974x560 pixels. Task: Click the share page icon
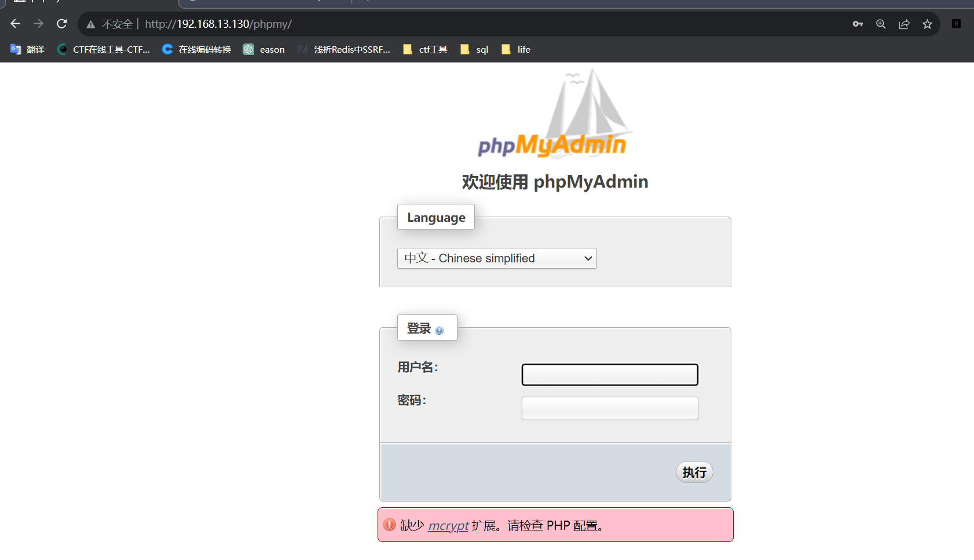coord(904,24)
